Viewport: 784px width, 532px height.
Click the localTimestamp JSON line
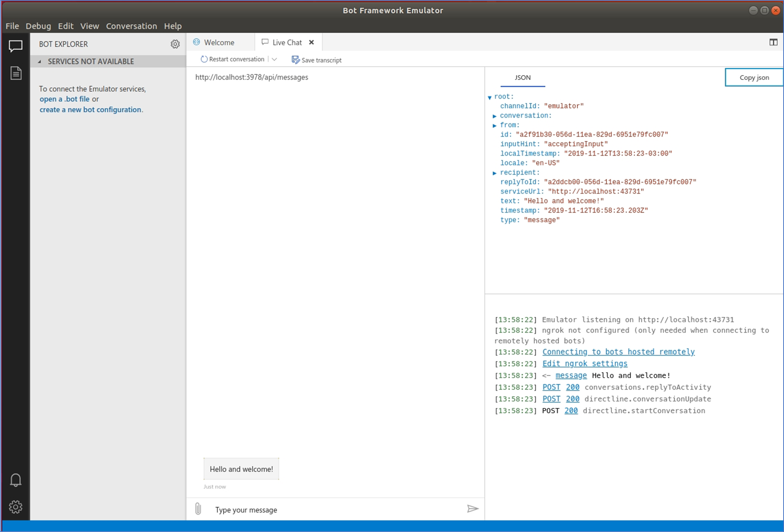click(586, 153)
